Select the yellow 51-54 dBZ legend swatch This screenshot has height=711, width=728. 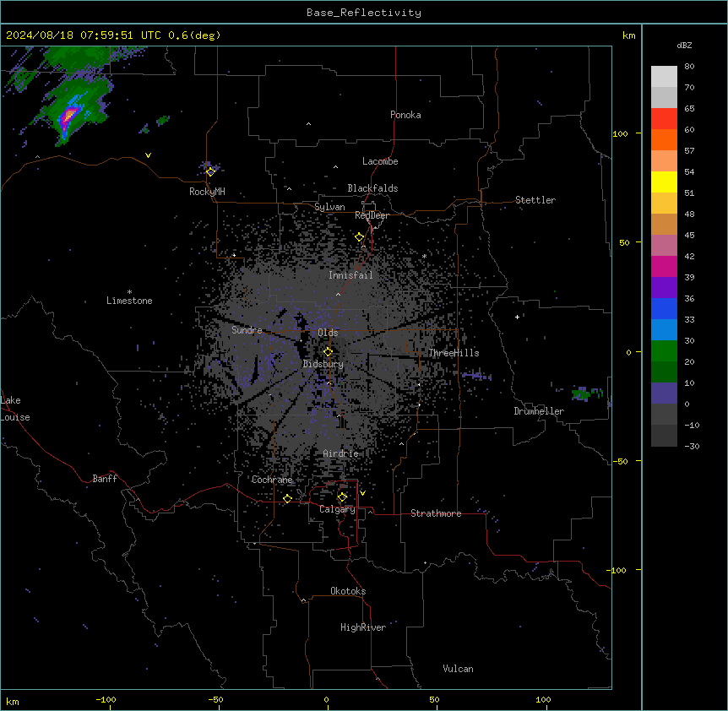pos(664,182)
